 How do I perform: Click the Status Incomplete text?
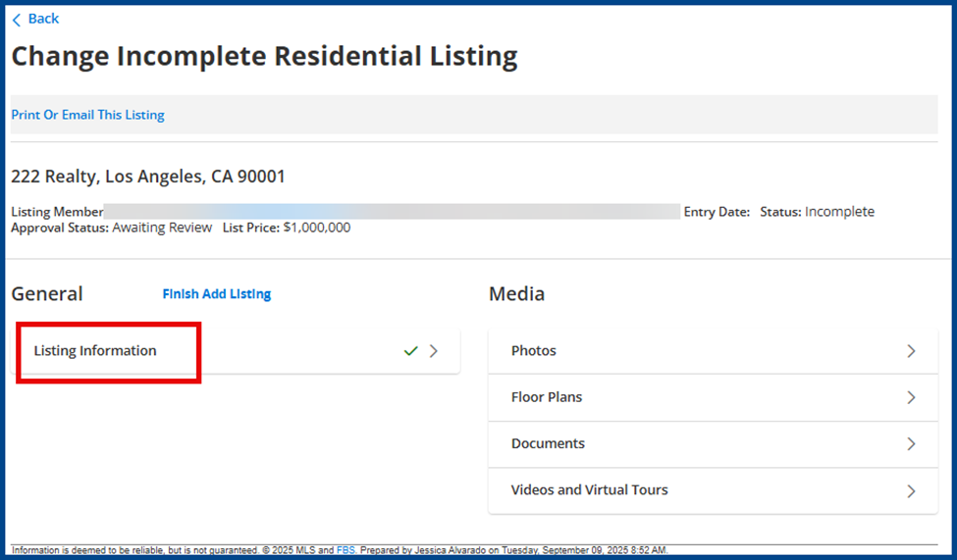[817, 212]
